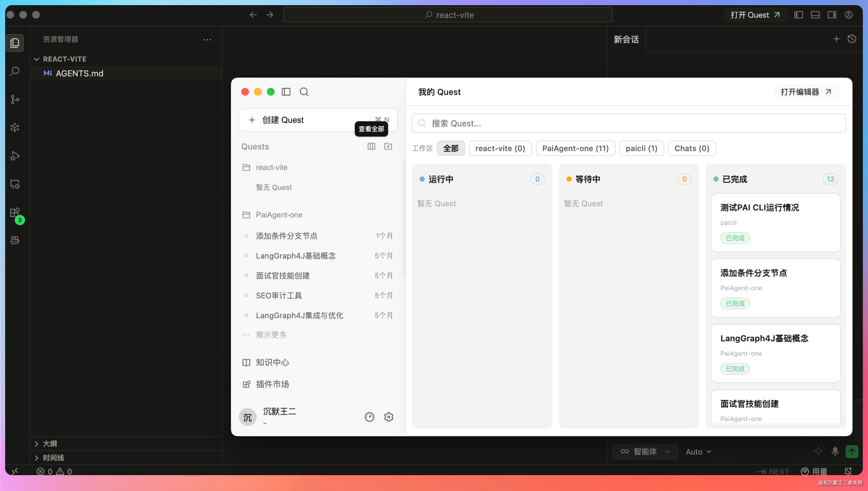Click the 用量 status bar item
Image resolution: width=868 pixels, height=491 pixels.
(x=814, y=471)
